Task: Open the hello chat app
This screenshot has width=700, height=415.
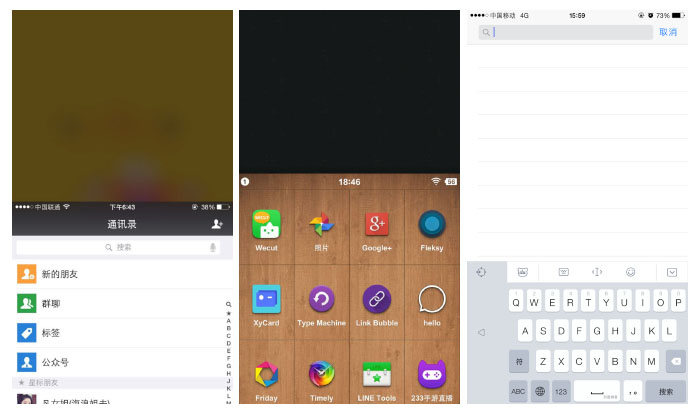Action: pos(431,299)
